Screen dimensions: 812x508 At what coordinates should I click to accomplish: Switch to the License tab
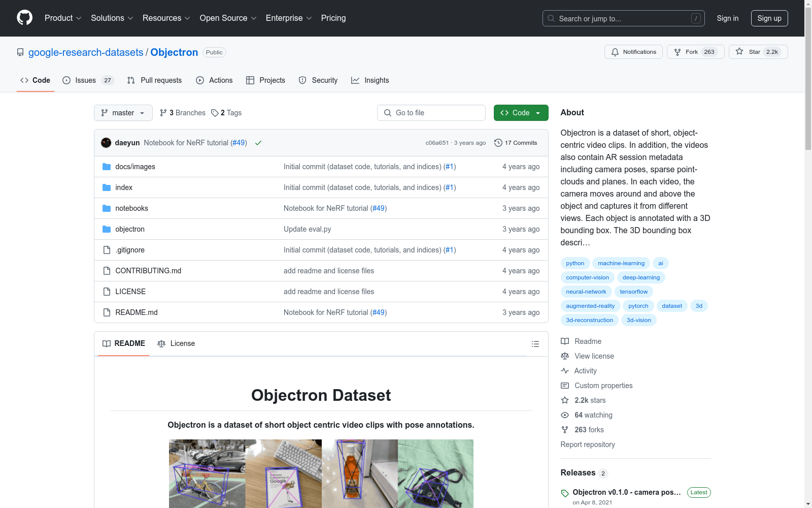(176, 343)
